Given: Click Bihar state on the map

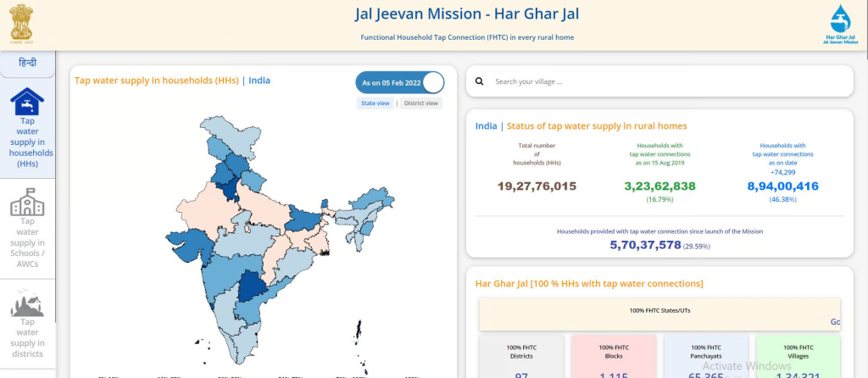Looking at the screenshot, I should [x=303, y=218].
